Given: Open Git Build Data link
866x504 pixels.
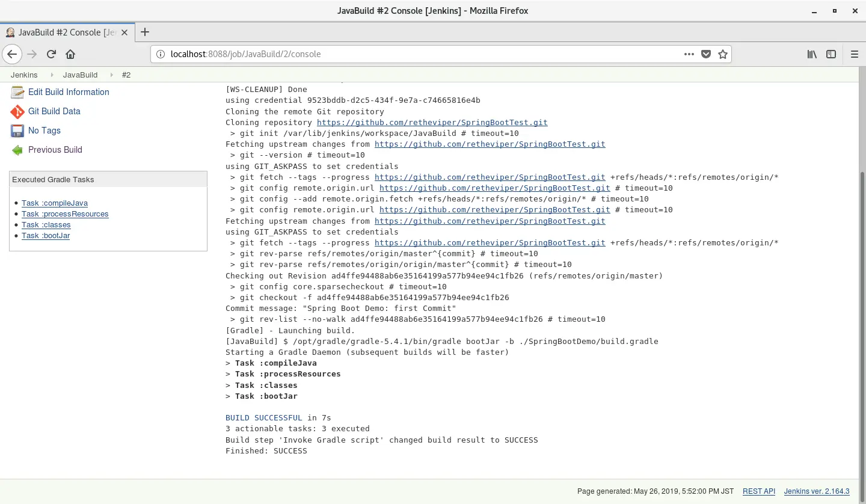Looking at the screenshot, I should click(x=54, y=111).
